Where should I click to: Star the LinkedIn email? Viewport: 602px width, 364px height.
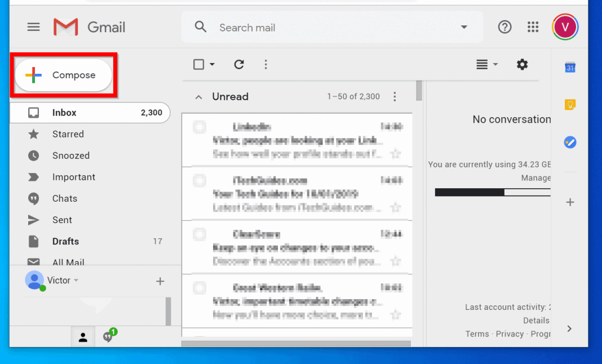point(396,154)
